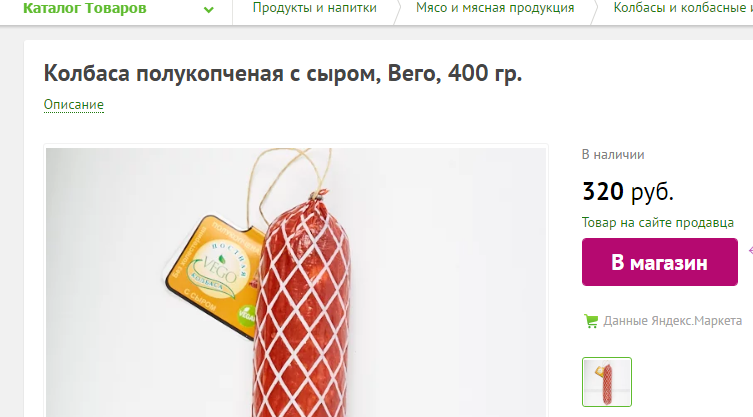753x417 pixels.
Task: Click the Товар на сайте продавца text
Action: [657, 222]
